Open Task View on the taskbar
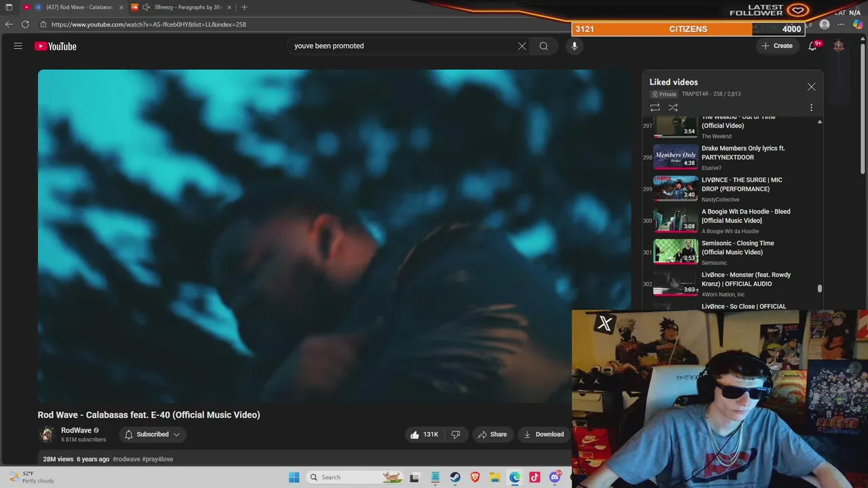The image size is (868, 488). [414, 477]
